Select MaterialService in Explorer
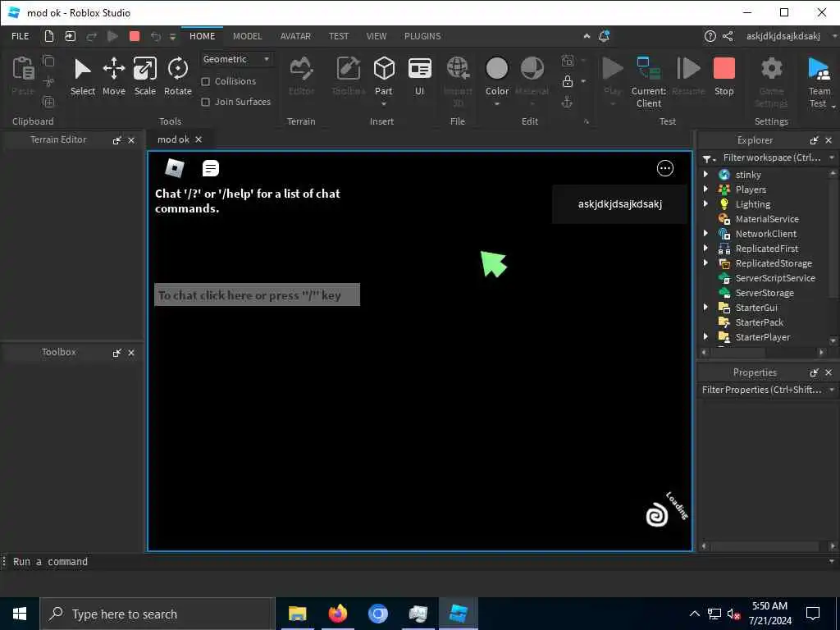840x630 pixels. [x=767, y=218]
